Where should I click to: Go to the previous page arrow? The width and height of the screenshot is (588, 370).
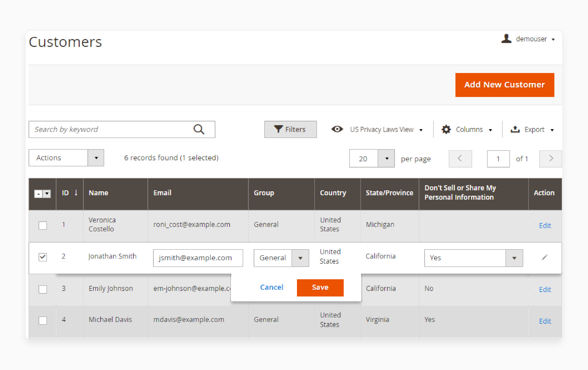[x=460, y=159]
